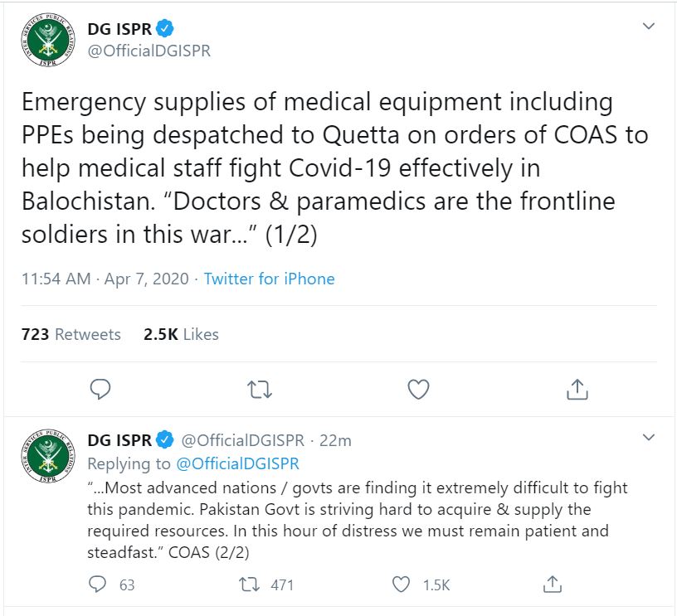Open reply tweet options chevron
677x616 pixels.
coord(649,438)
